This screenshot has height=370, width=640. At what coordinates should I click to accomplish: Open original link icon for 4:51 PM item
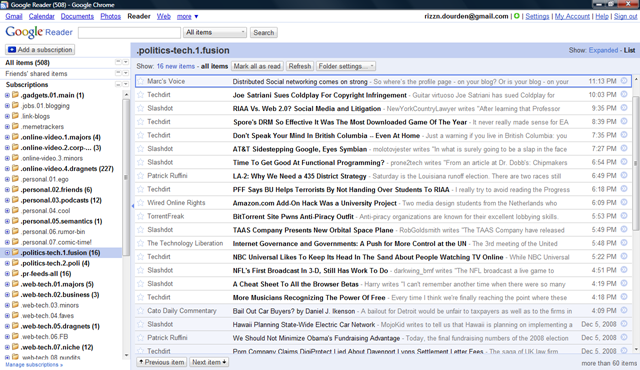pos(624,270)
